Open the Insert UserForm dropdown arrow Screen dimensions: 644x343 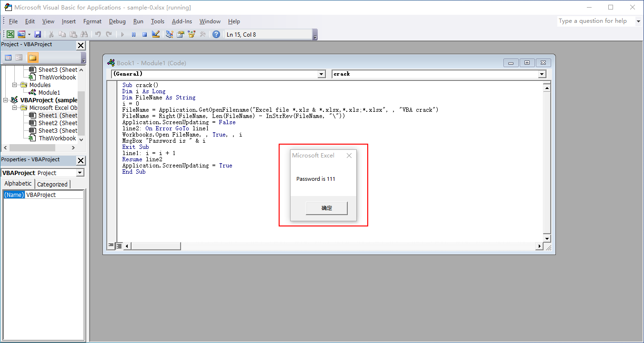pyautogui.click(x=29, y=34)
